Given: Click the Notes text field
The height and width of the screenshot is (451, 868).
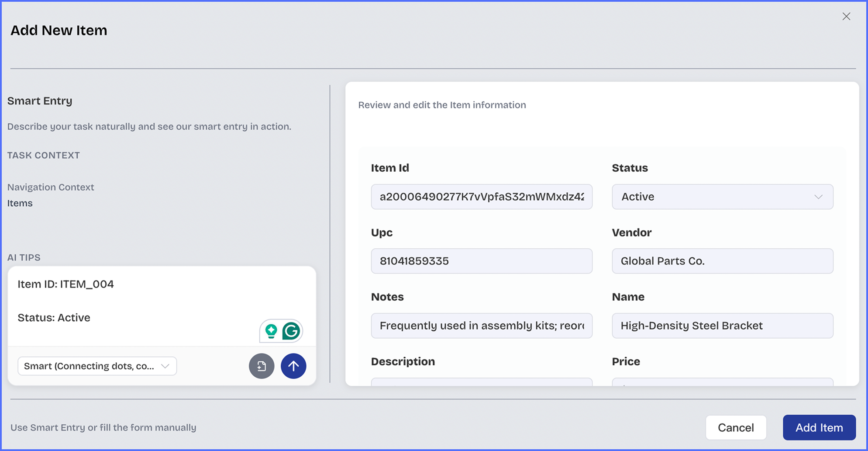Looking at the screenshot, I should tap(481, 326).
